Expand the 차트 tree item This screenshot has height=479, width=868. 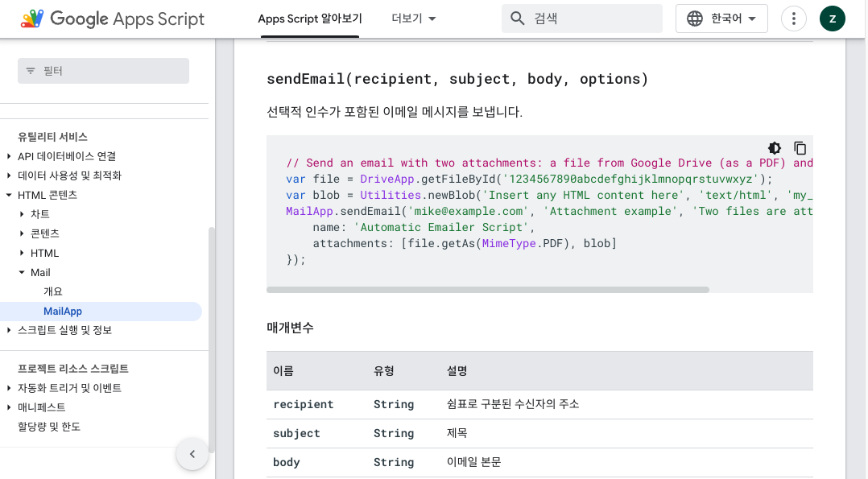pyautogui.click(x=22, y=214)
